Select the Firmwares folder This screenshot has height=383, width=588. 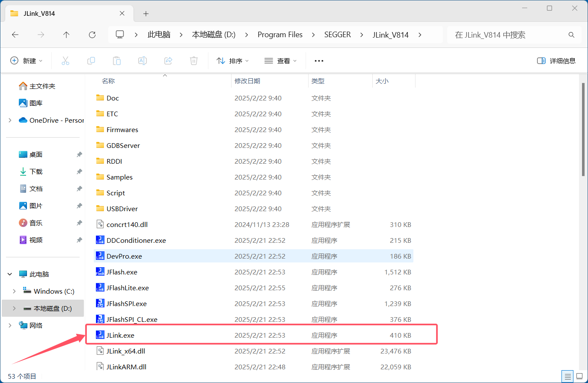254,130
